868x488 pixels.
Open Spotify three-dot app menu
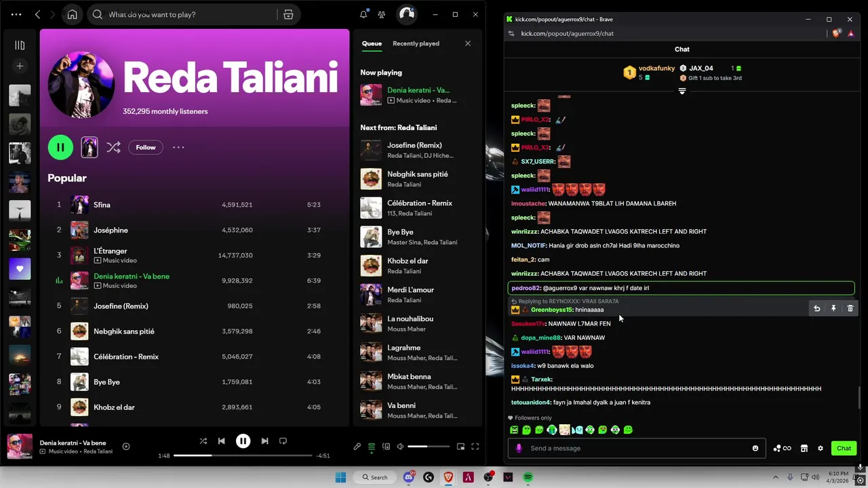point(16,14)
